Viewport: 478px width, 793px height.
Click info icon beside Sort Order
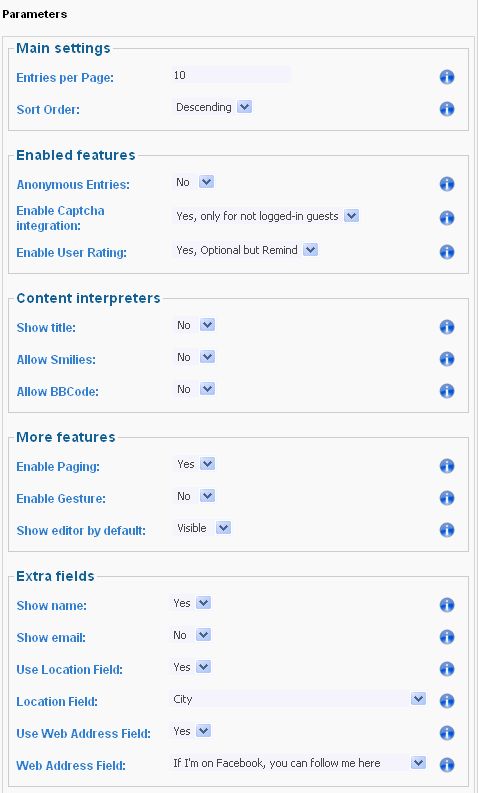coord(447,109)
